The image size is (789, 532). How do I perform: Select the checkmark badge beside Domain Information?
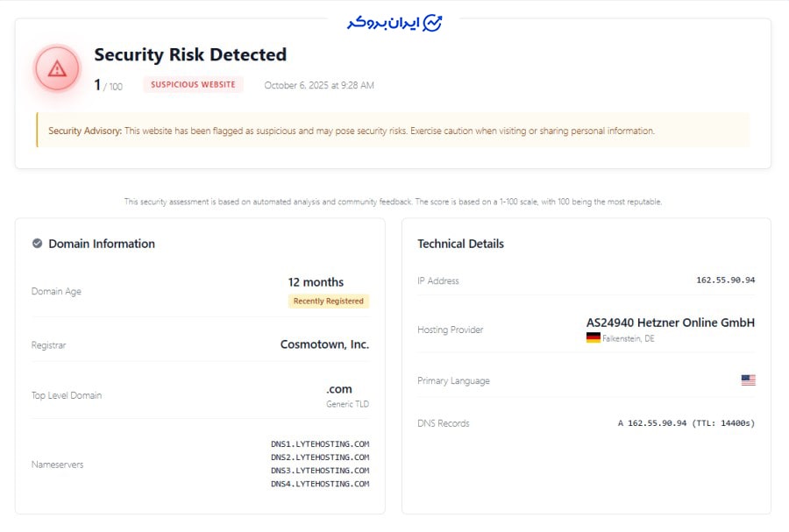point(36,244)
